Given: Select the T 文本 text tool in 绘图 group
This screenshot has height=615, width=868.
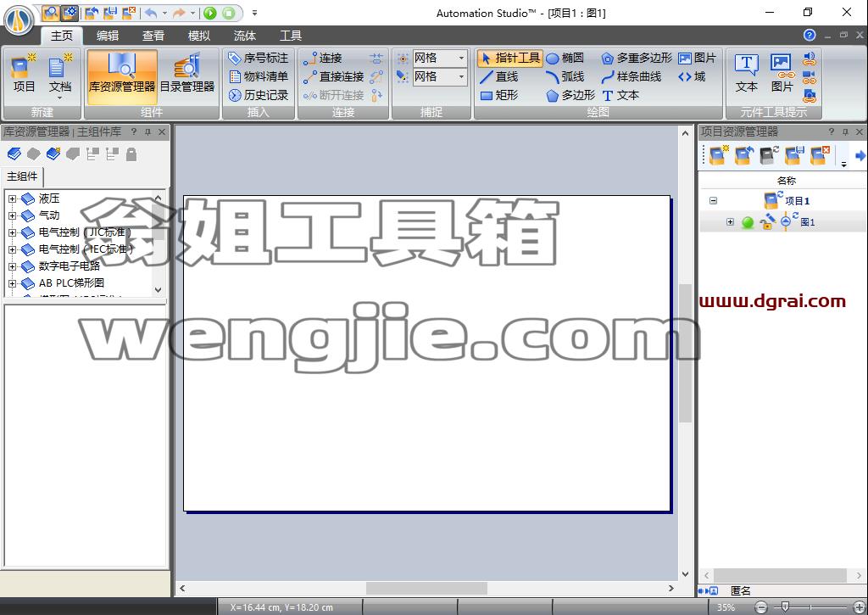Looking at the screenshot, I should coord(620,95).
